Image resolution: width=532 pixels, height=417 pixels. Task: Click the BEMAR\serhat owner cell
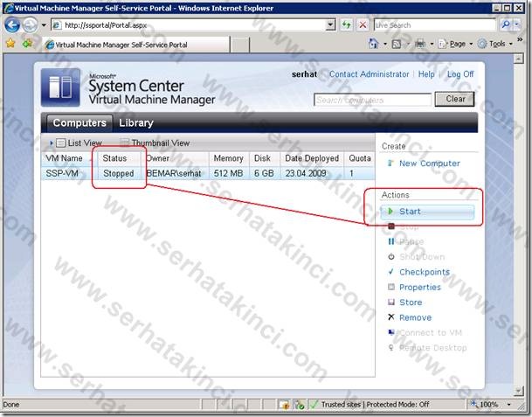[174, 173]
